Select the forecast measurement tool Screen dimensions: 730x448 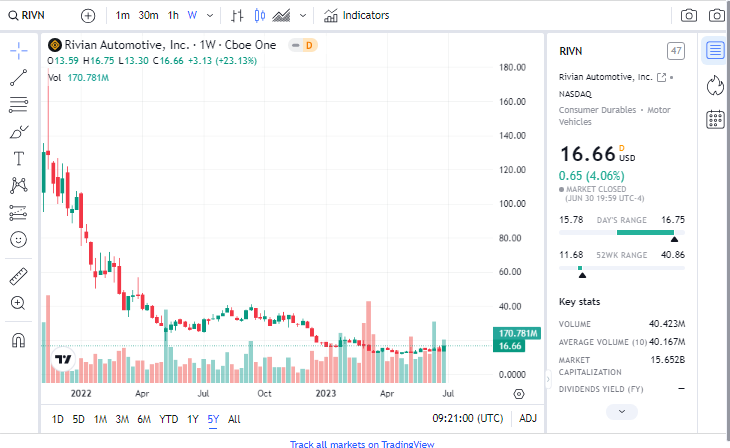click(x=19, y=213)
